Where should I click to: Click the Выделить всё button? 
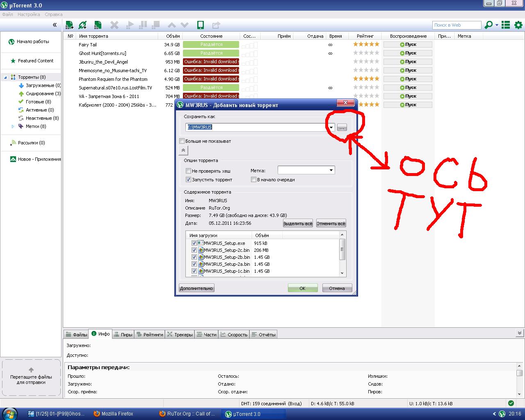[x=298, y=224]
